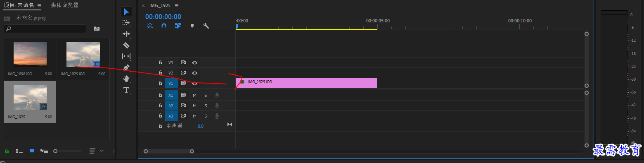Target the V1 track header
Screen dimensions: 644x163
pos(171,83)
